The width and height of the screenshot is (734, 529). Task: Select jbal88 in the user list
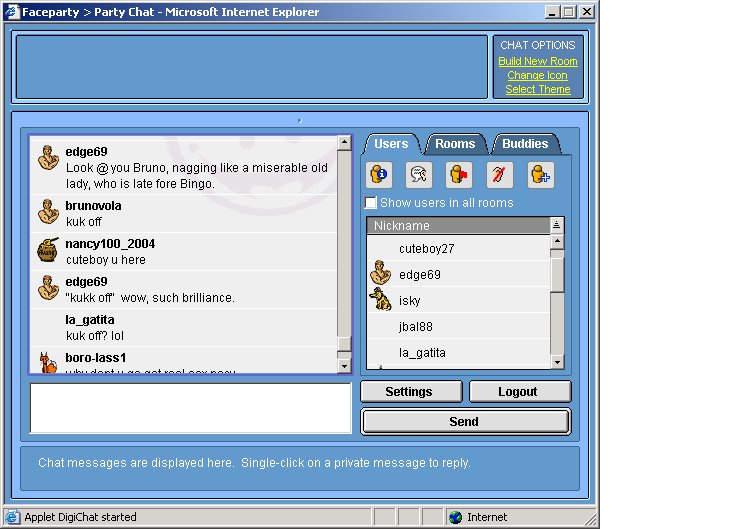459,326
